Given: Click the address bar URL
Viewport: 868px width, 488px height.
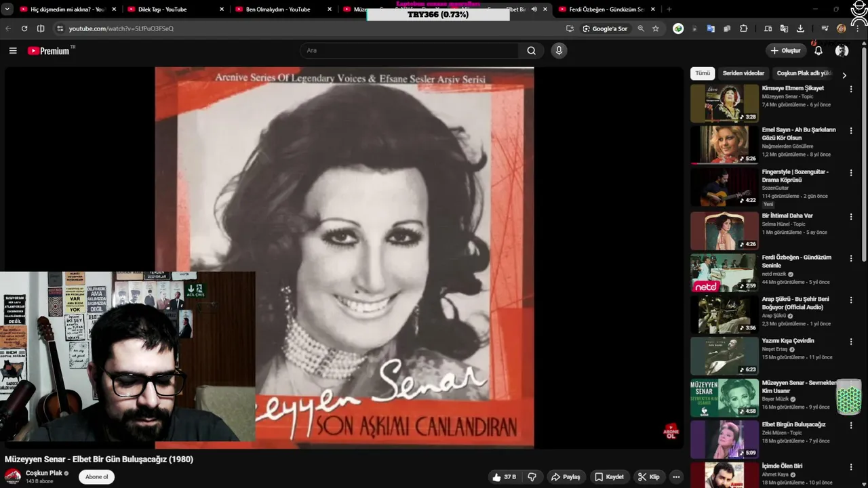Looking at the screenshot, I should pos(121,28).
